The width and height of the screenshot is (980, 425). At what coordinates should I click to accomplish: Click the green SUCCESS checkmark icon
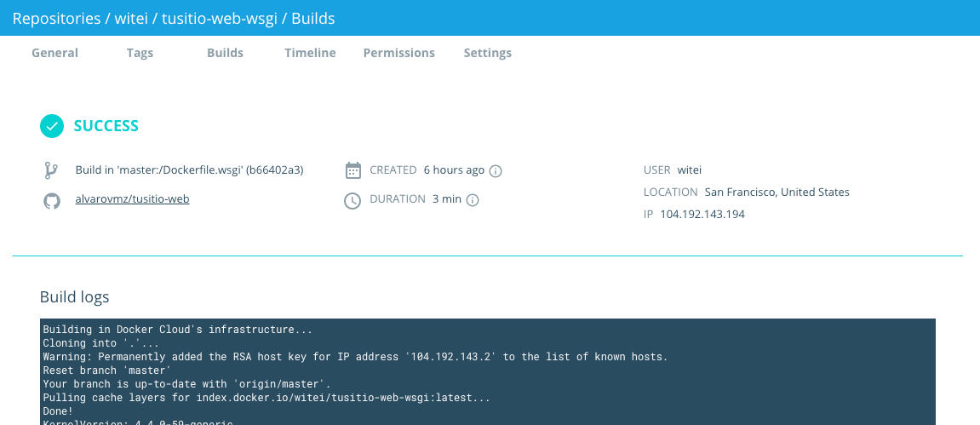click(52, 126)
